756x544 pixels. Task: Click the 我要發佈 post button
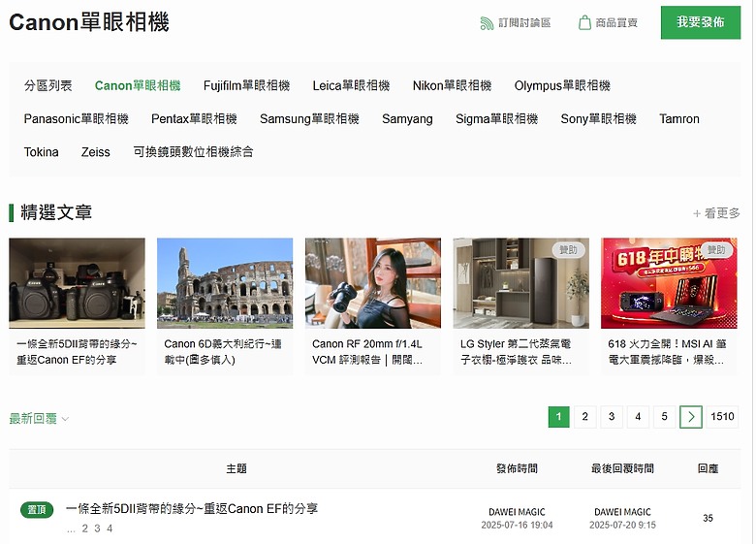[701, 22]
